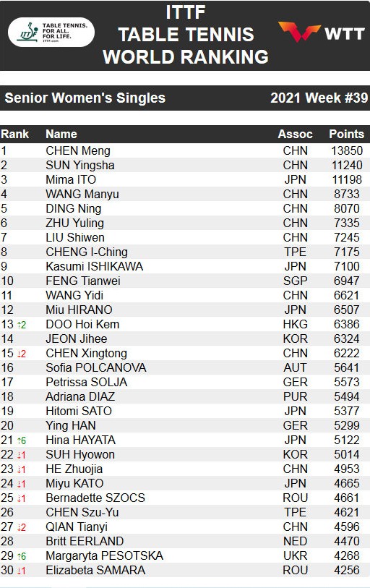Click the WTT logo in header
The height and width of the screenshot is (588, 370).
(322, 33)
